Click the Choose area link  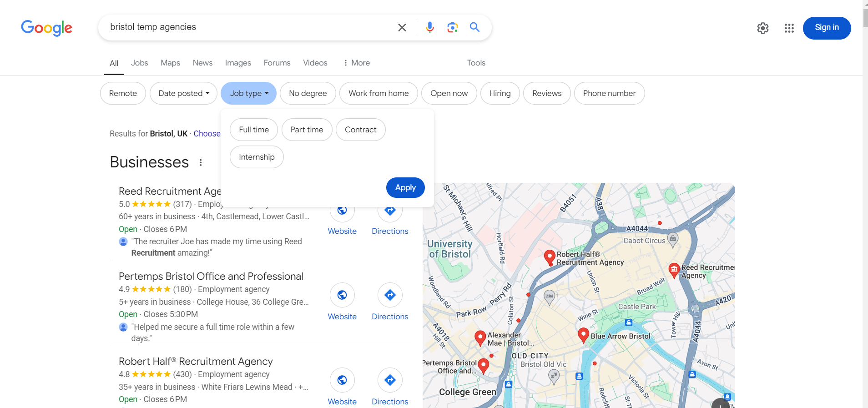(x=207, y=134)
